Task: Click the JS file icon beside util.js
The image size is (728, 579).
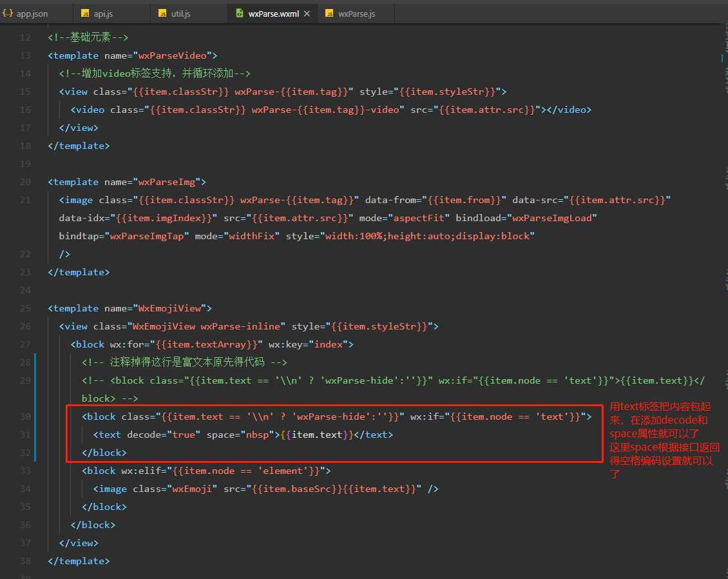Action: 162,14
